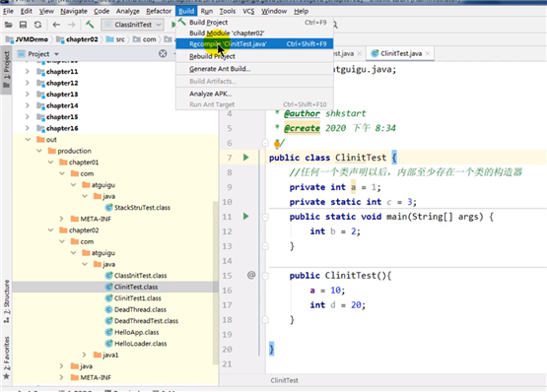Choose Build Project menu entry
Viewport: 547px width, 392px height.
tap(254, 23)
